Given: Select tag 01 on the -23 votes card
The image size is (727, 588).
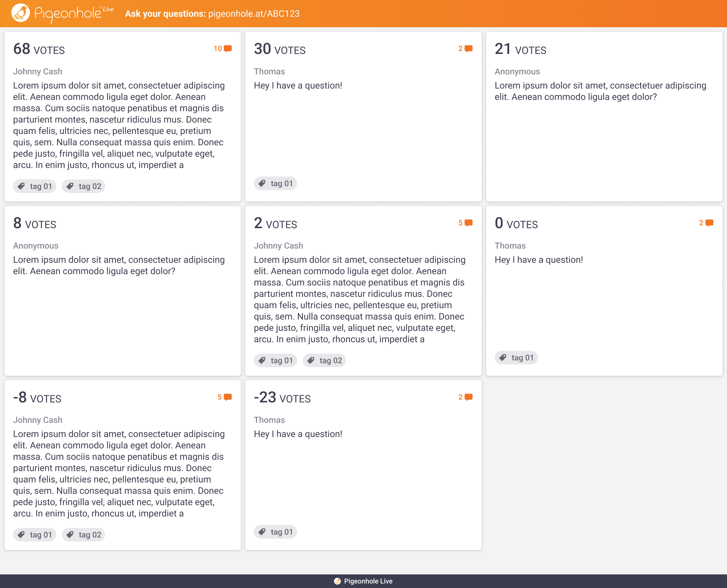Looking at the screenshot, I should pos(275,532).
